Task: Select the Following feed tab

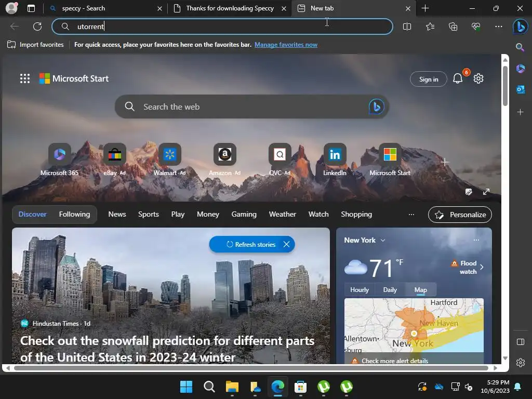Action: 75,215
